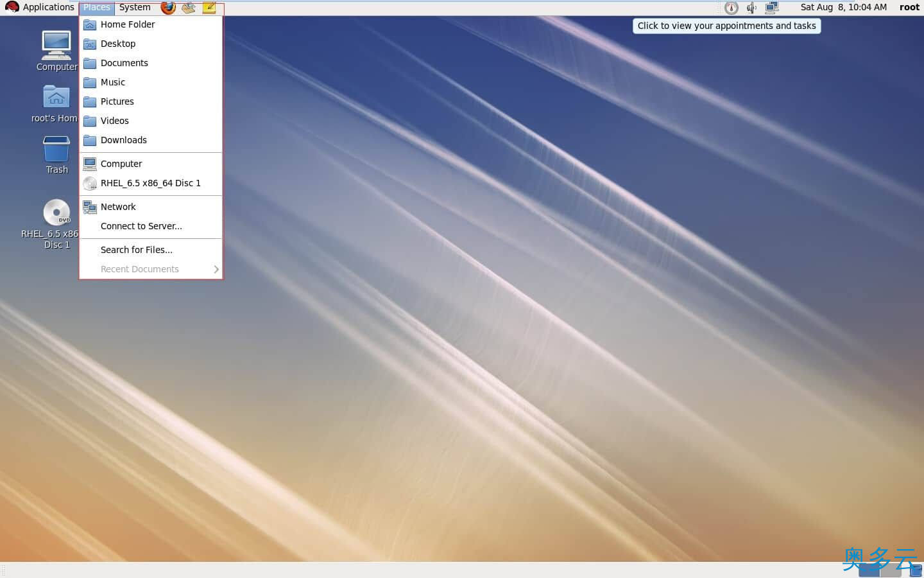
Task: Click the update notification icon in tray
Action: (731, 8)
